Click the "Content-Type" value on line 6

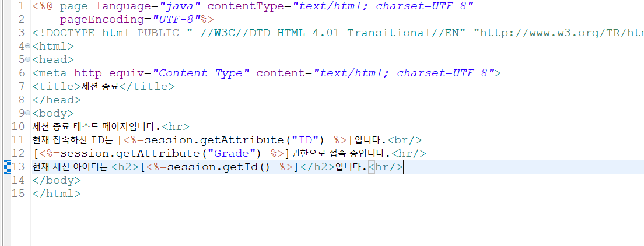click(x=201, y=73)
